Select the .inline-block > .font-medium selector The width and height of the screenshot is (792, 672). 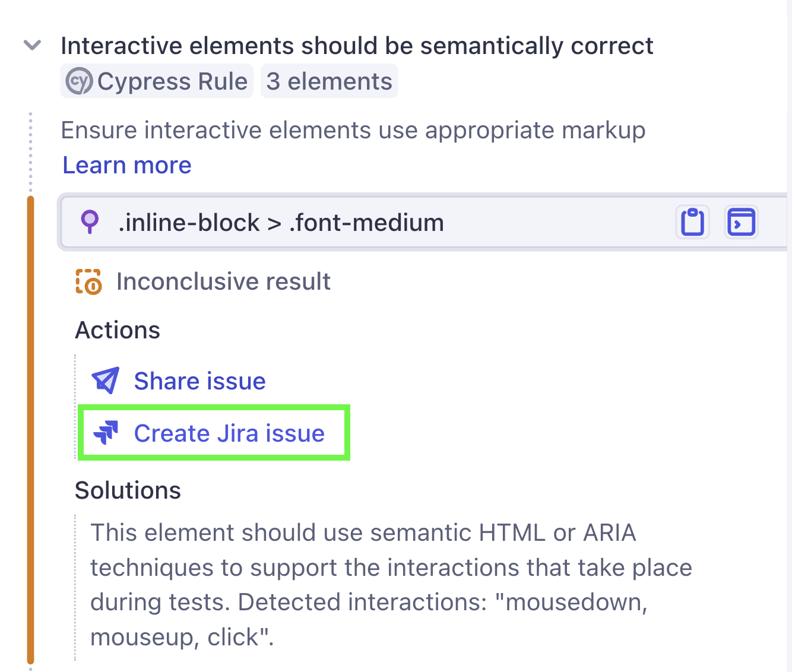click(x=280, y=222)
